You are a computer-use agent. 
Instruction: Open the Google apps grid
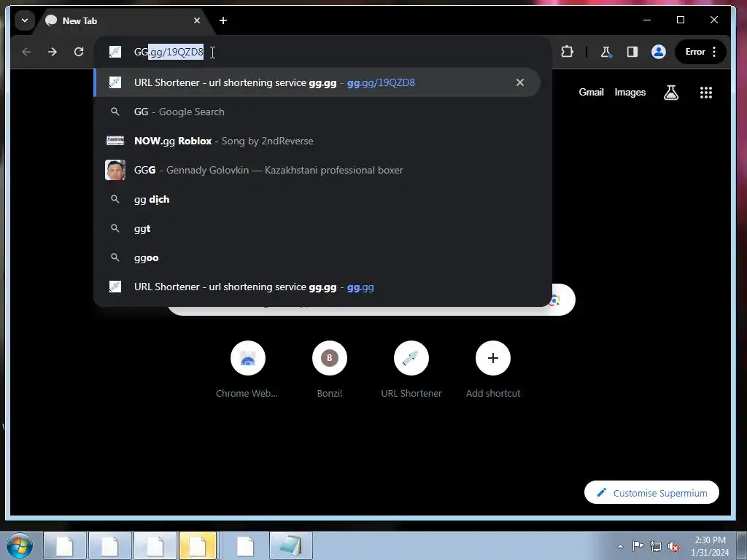click(705, 93)
